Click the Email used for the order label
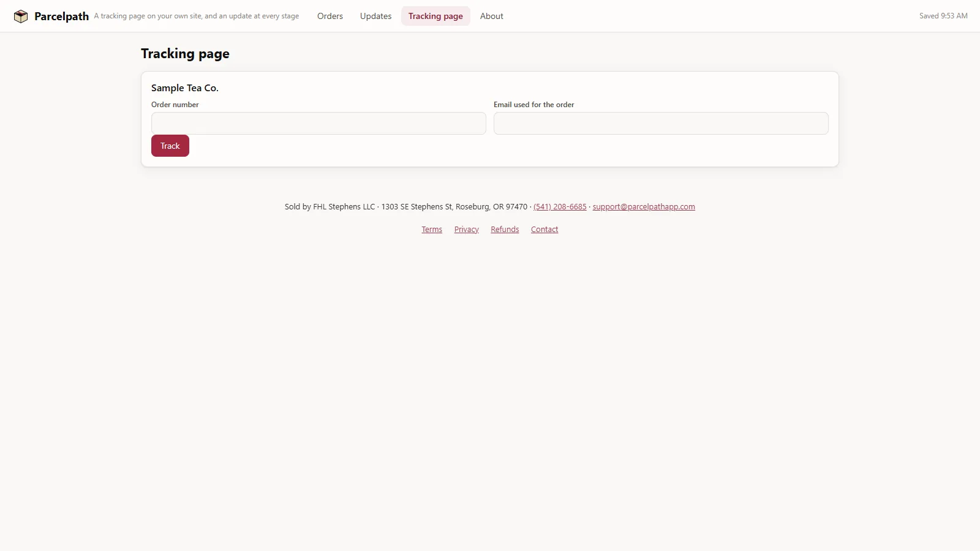Screen dimensions: 980x551 [534, 105]
